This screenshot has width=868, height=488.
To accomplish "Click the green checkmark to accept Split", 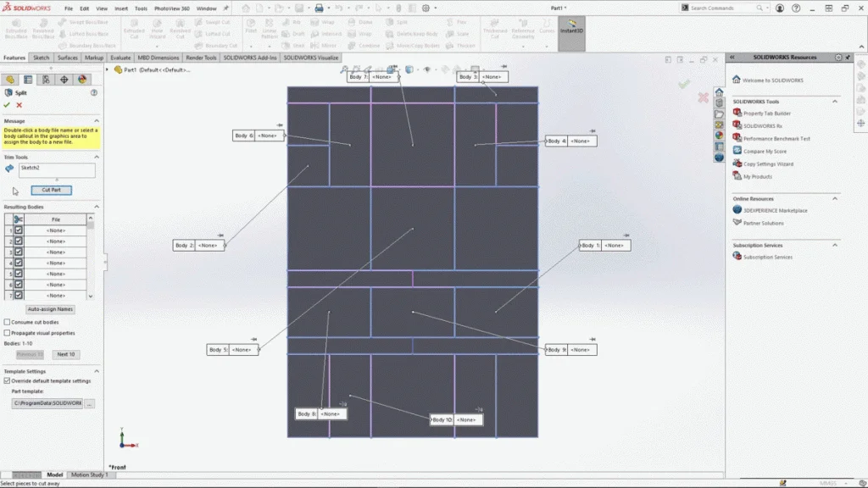I will click(8, 105).
